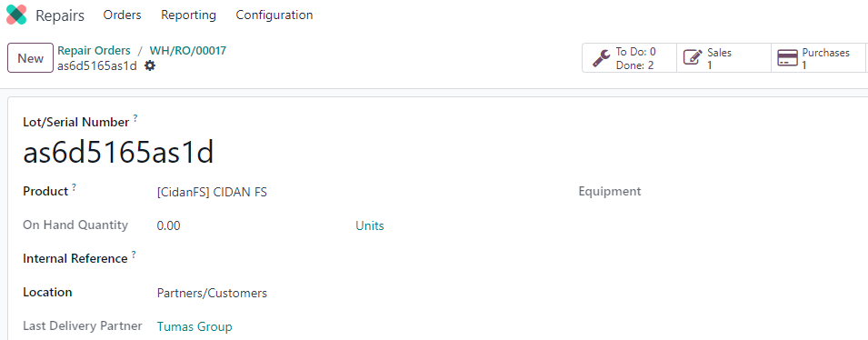Open the Reporting menu
This screenshot has height=340, width=868.
[x=189, y=15]
